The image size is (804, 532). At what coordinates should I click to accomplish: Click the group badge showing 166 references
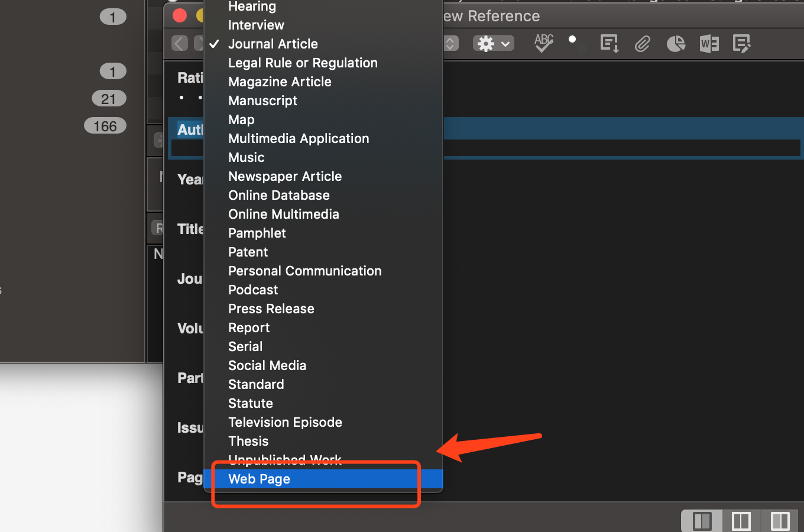click(x=105, y=125)
